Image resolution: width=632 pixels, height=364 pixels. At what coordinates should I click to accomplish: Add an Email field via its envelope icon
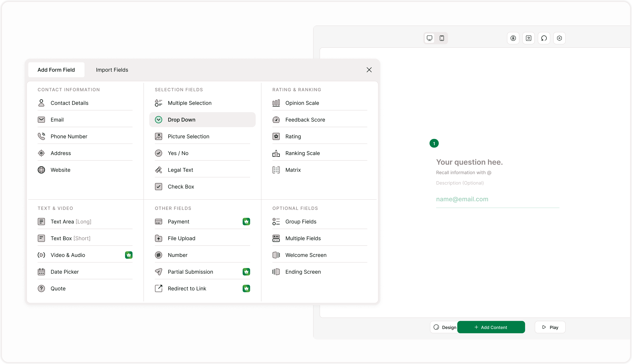tap(41, 120)
